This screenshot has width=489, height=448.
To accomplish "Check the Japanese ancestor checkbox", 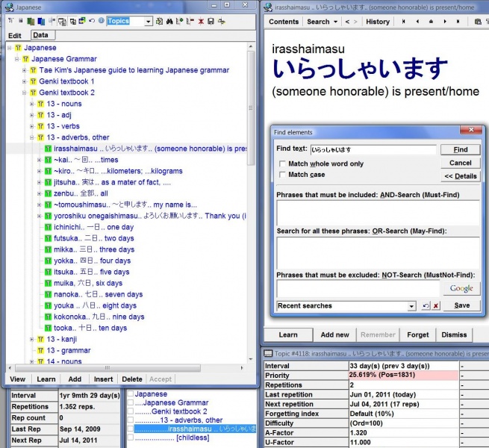I will (x=131, y=394).
